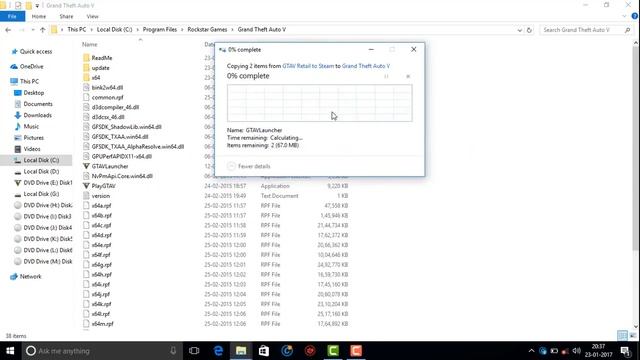Open Task View on the taskbar
The image size is (640, 360).
[194, 351]
